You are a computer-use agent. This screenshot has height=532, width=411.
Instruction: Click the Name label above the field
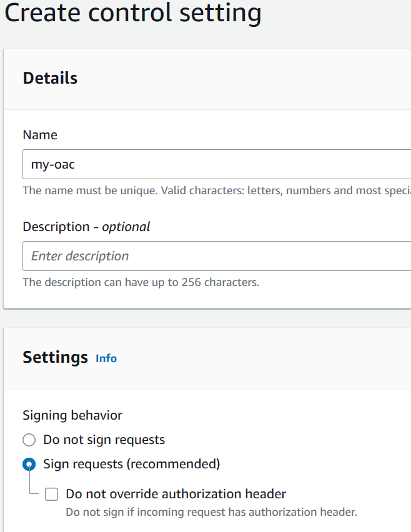pos(40,135)
